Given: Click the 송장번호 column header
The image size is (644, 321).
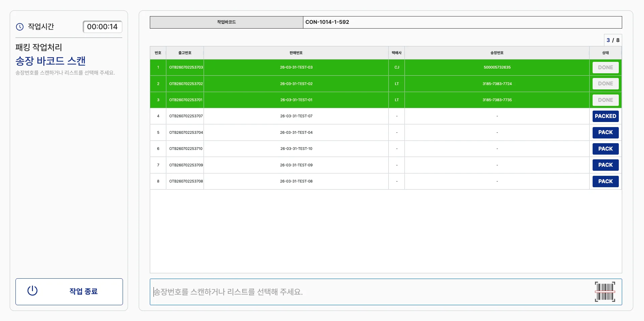Looking at the screenshot, I should [497, 53].
